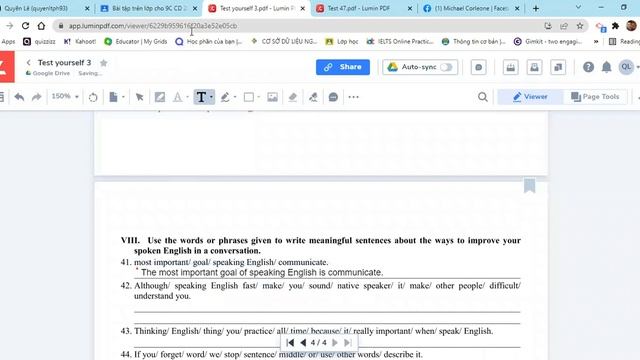Reload the page with browser refresh icon
The image size is (640, 360).
click(x=25, y=26)
